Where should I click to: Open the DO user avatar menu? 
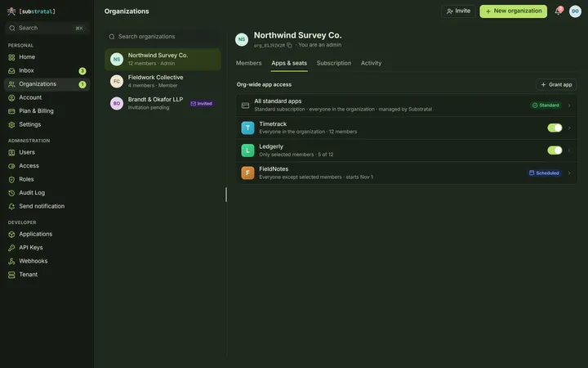tap(575, 11)
